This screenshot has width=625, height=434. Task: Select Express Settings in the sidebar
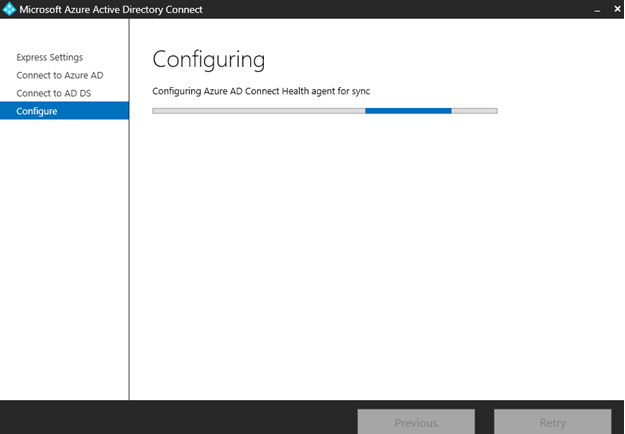click(x=49, y=57)
